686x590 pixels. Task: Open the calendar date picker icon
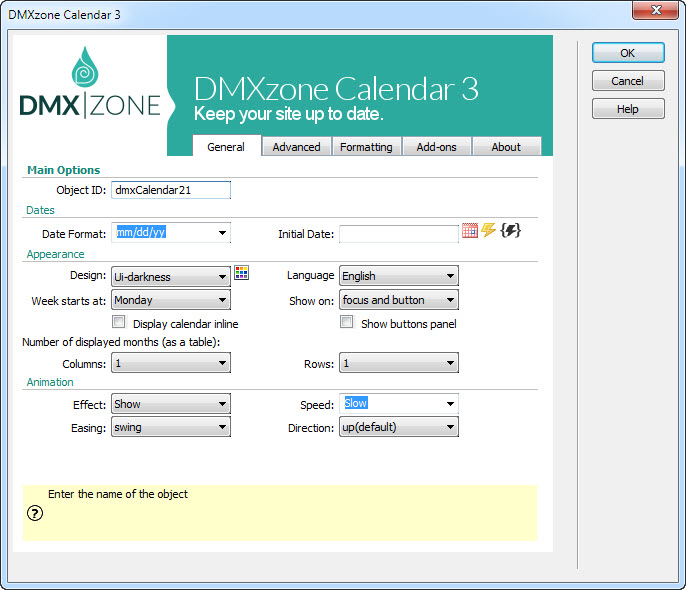point(469,230)
